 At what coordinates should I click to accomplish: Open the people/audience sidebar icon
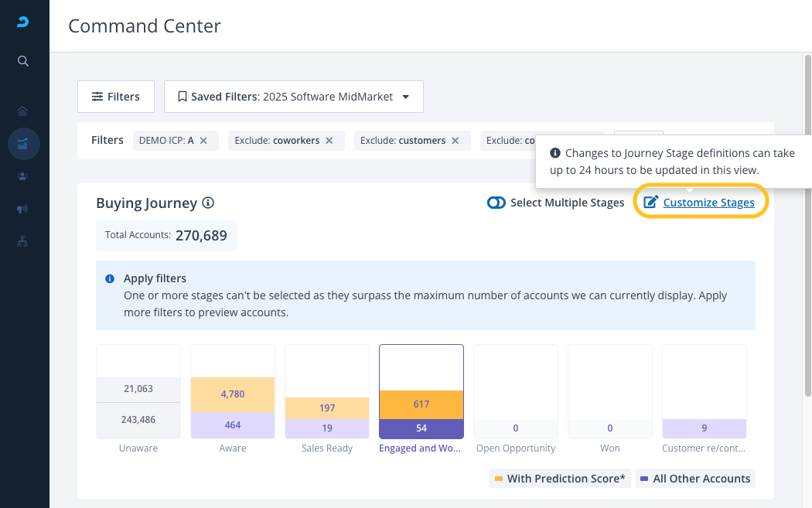pos(23,176)
